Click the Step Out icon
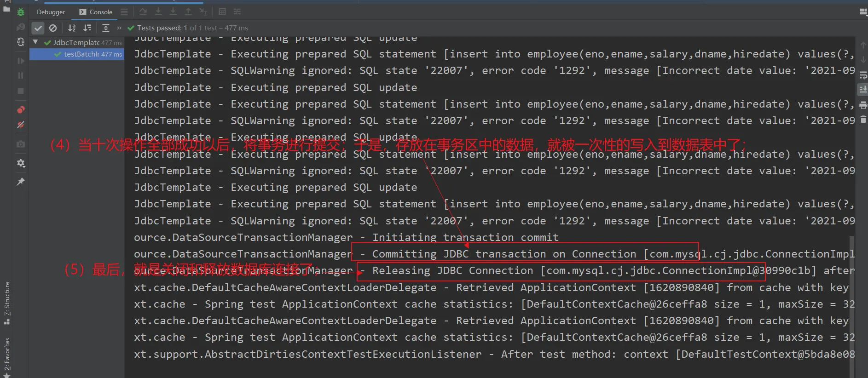868x378 pixels. click(x=188, y=11)
